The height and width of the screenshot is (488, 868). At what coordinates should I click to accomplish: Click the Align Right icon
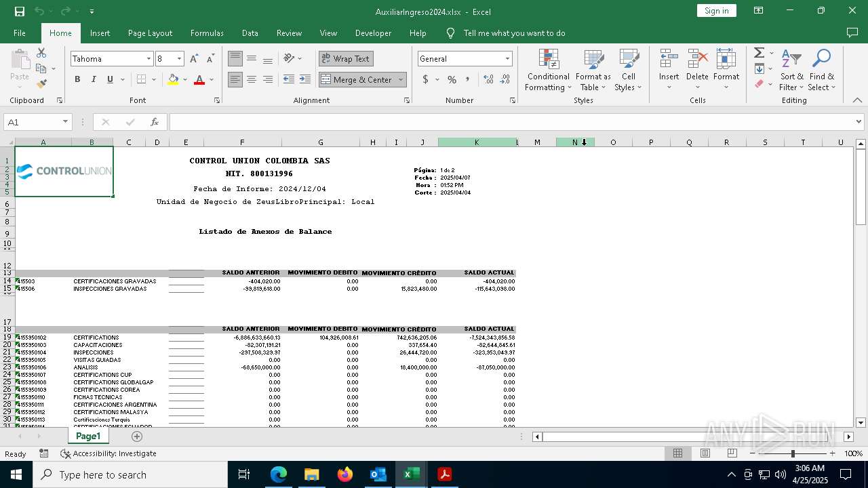(x=268, y=79)
